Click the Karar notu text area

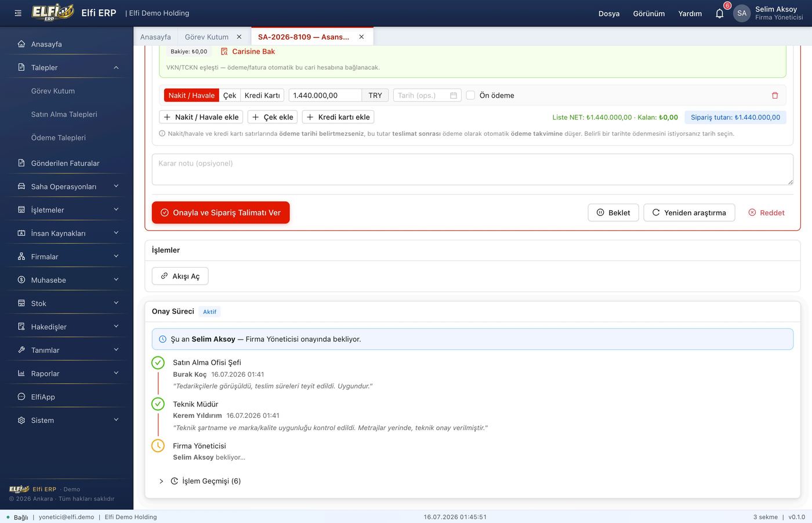pyautogui.click(x=472, y=169)
